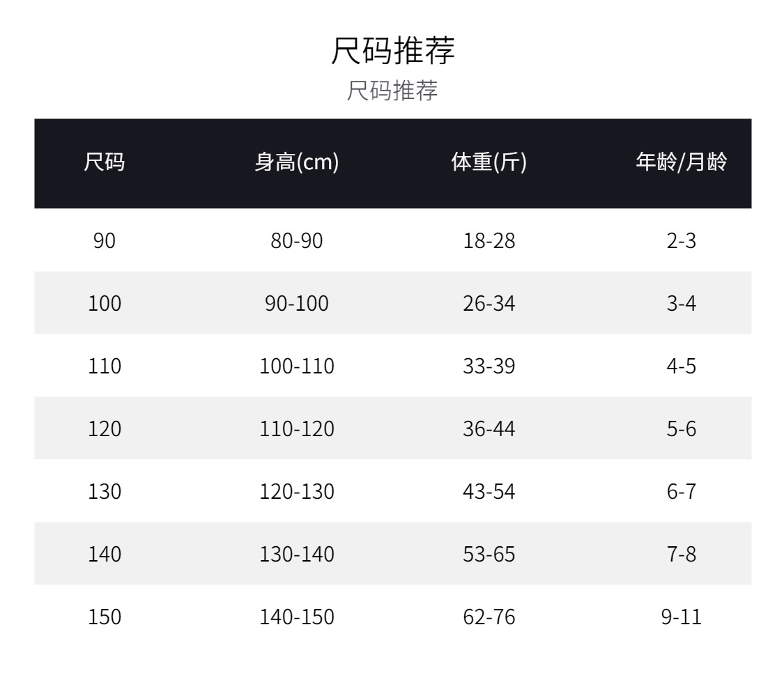Click the 100-110 height cell
The width and height of the screenshot is (784, 680).
297,366
